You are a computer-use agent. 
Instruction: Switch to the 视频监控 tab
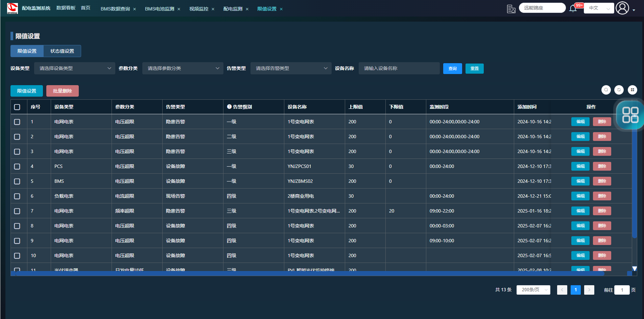(199, 9)
